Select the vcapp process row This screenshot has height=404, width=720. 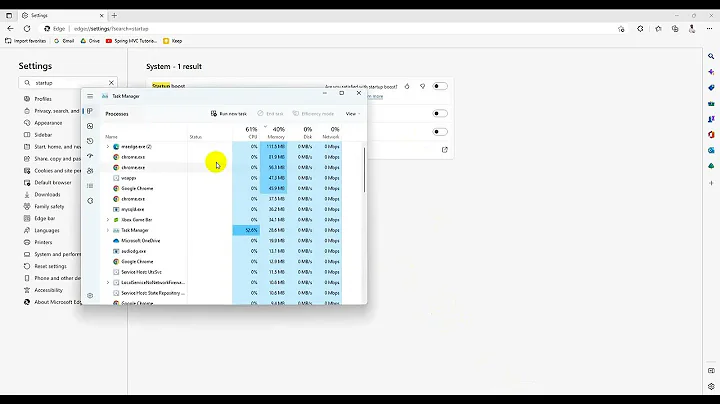click(223, 178)
